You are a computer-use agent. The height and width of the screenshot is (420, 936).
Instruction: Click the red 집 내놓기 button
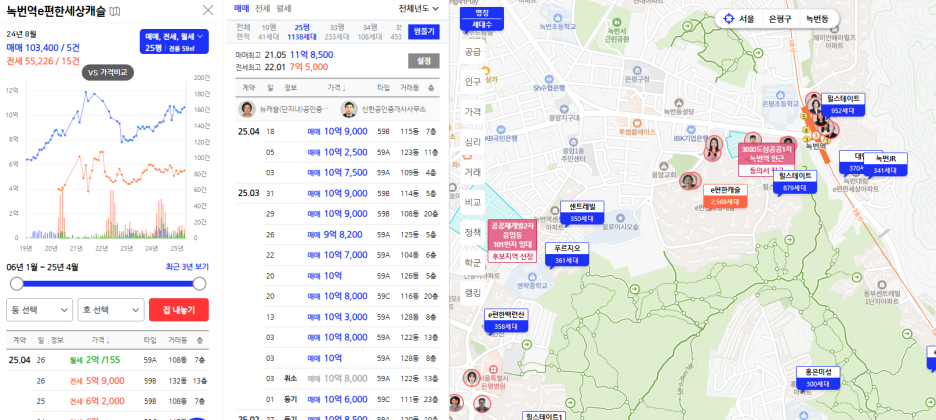pos(179,310)
